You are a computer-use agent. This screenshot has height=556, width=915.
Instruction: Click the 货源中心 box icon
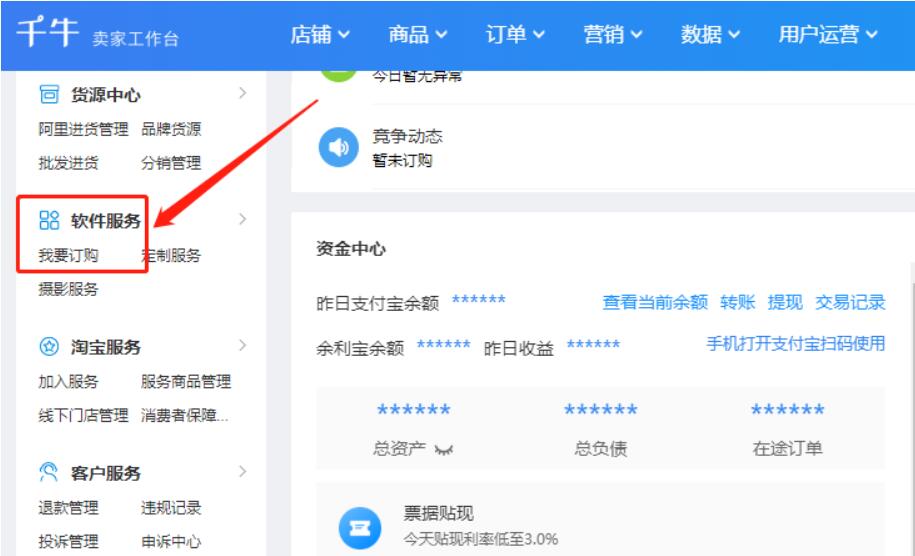[49, 94]
